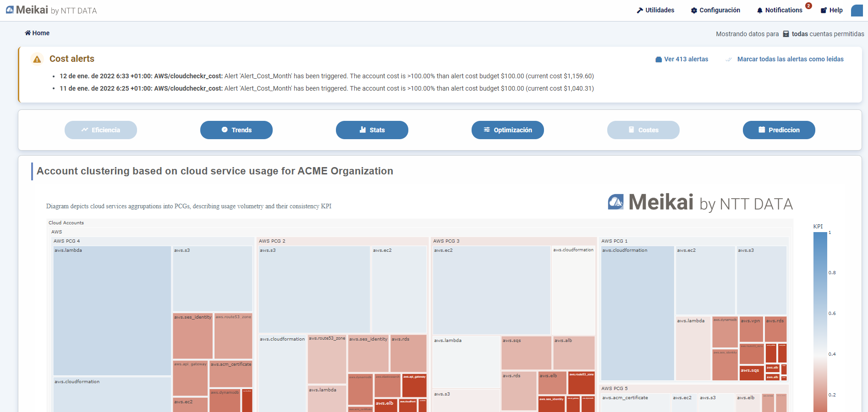Open the Stats section

[372, 130]
